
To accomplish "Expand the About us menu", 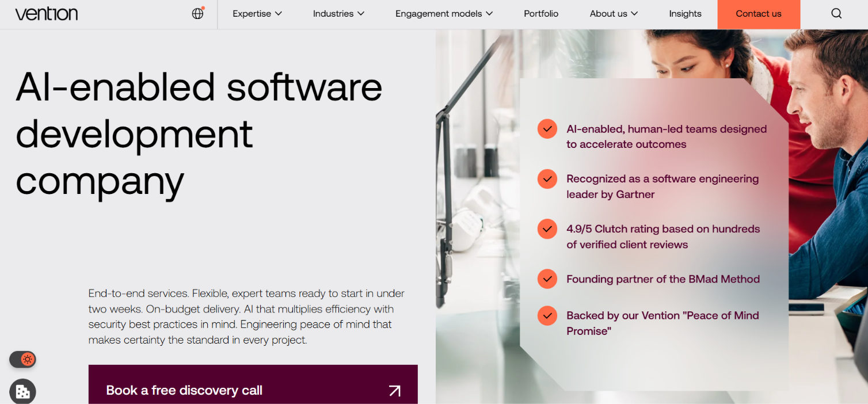I will coord(614,14).
